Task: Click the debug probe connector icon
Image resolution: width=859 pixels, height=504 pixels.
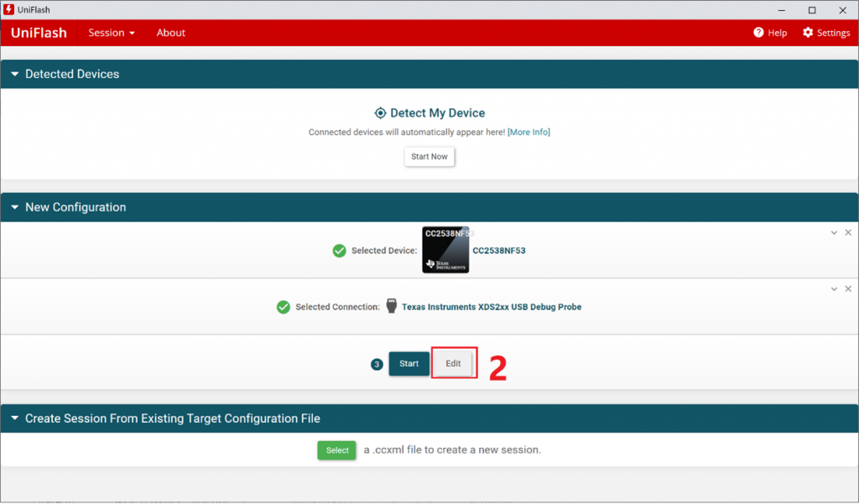Action: 391,306
